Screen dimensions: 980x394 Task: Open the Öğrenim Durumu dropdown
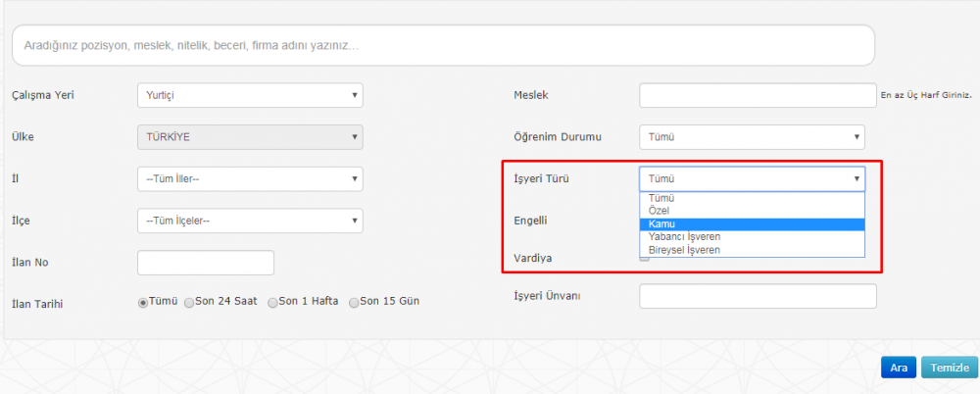coord(752,137)
